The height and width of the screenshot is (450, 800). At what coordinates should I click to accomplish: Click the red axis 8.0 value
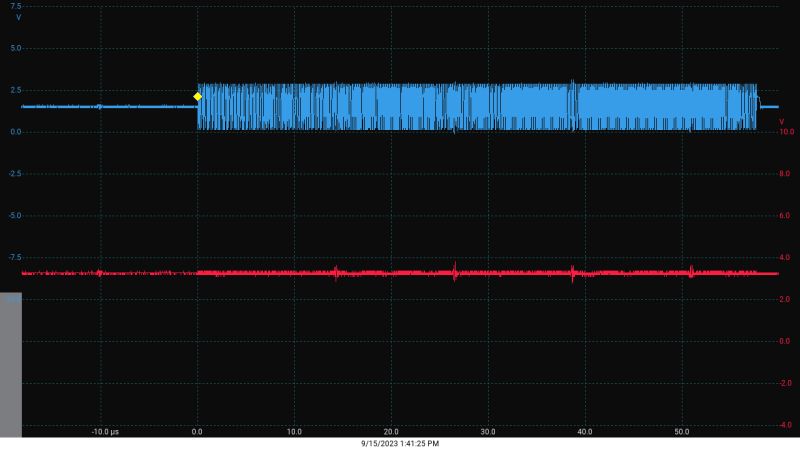point(785,174)
